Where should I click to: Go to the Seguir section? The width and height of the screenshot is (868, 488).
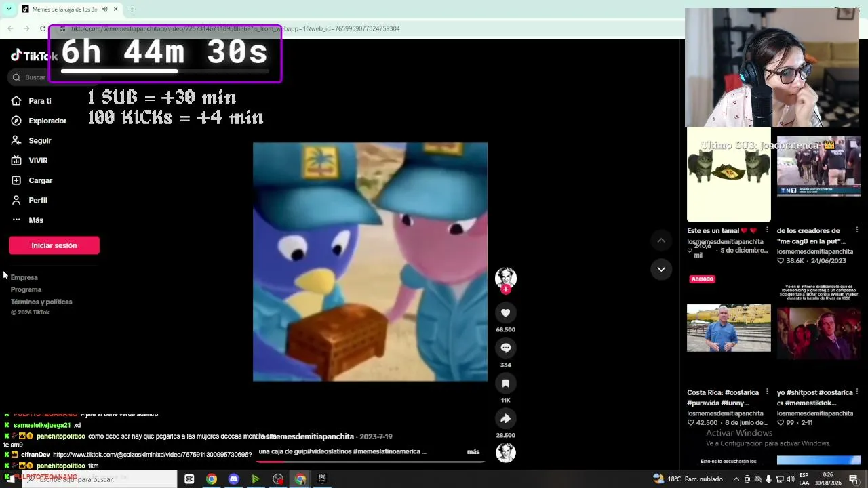(31, 141)
